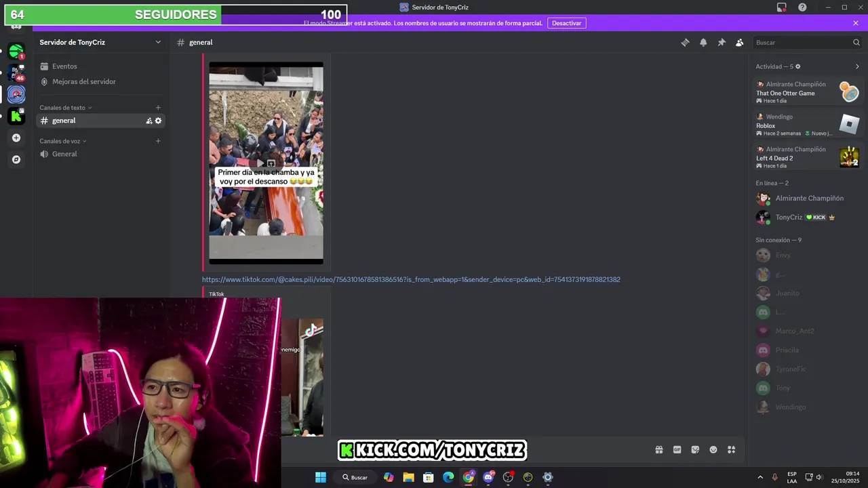This screenshot has width=868, height=488.
Task: Open the ESP LAA language indicator
Action: click(792, 477)
